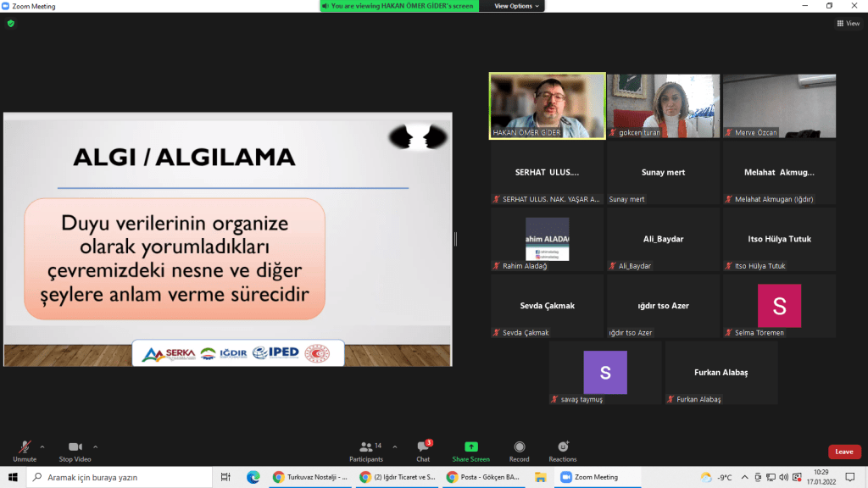Expand the video options arrow beside Stop Video
Viewport: 868px width, 488px height.
[95, 446]
